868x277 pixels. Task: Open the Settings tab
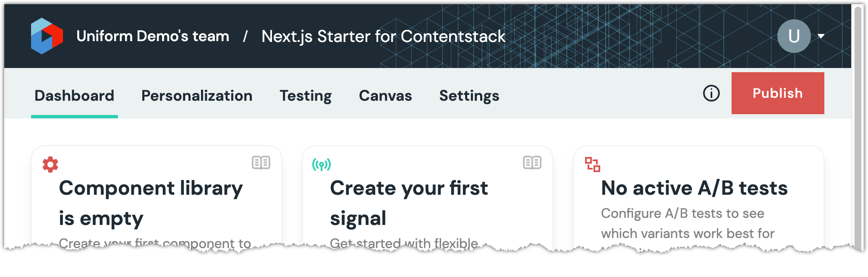coord(469,96)
